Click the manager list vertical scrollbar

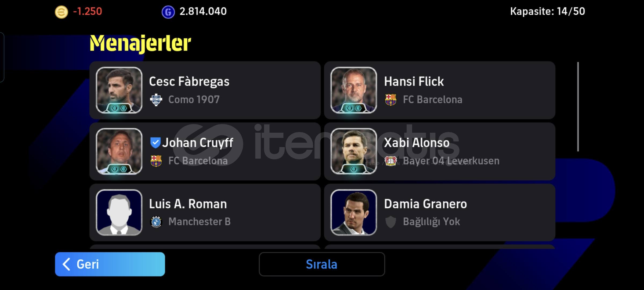tap(578, 107)
